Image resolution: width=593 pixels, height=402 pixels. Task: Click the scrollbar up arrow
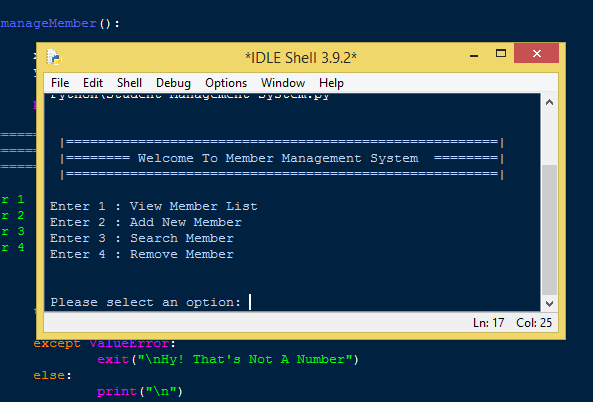(x=550, y=102)
